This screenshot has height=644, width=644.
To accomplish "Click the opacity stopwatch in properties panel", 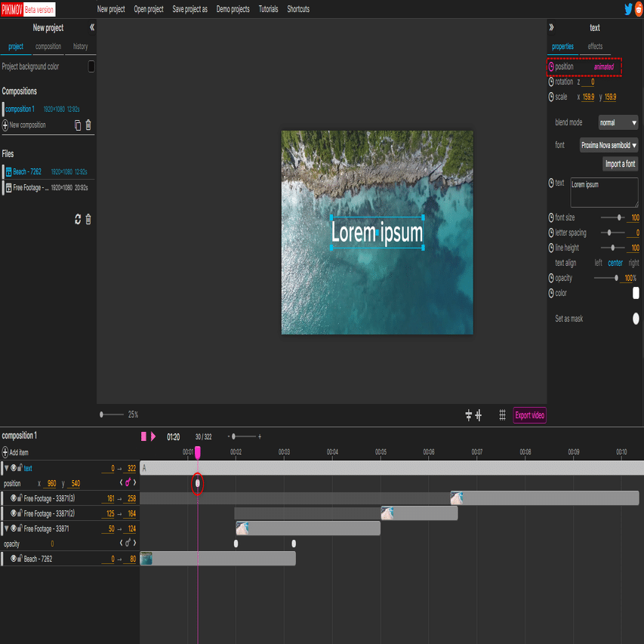I will [551, 278].
